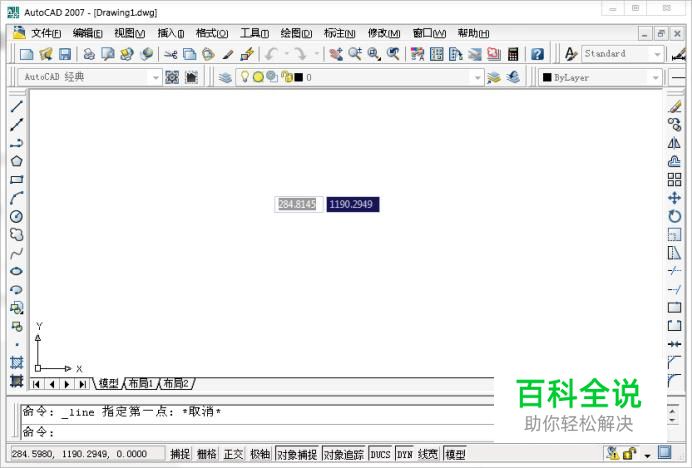The image size is (692, 468).
Task: Click the dynamic input Y value 1190.2949
Action: tap(352, 204)
